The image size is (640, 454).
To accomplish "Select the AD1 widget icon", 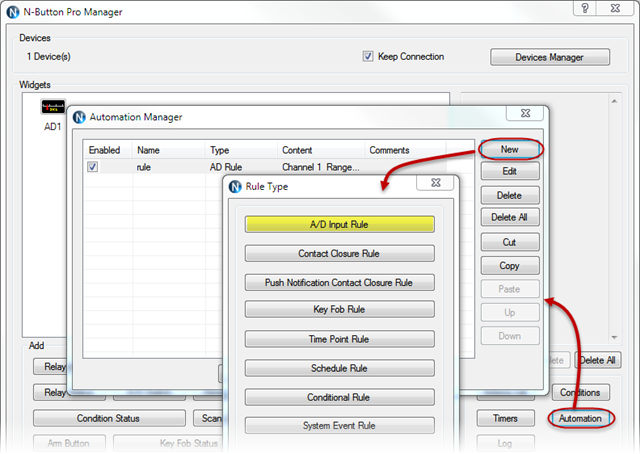I will (x=53, y=107).
